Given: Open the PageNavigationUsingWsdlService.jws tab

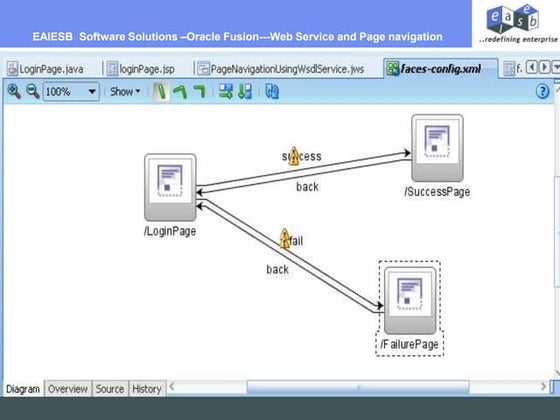Looking at the screenshot, I should pos(280,69).
